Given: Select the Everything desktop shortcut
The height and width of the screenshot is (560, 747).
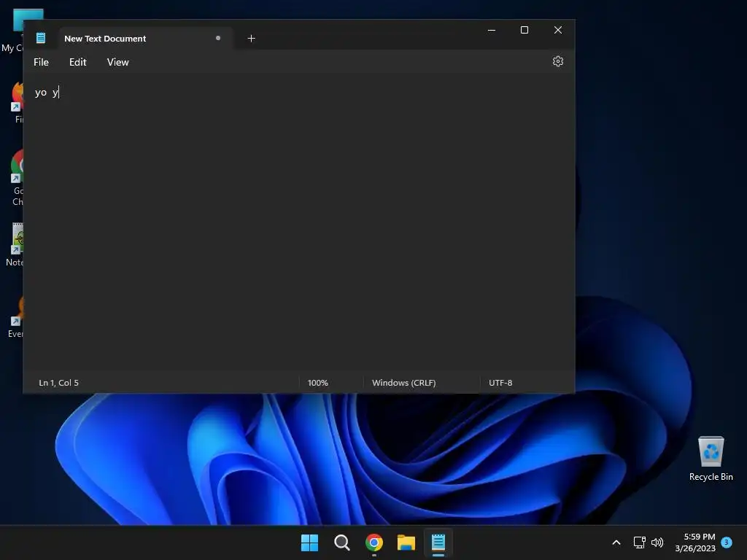Looking at the screenshot, I should point(16,316).
